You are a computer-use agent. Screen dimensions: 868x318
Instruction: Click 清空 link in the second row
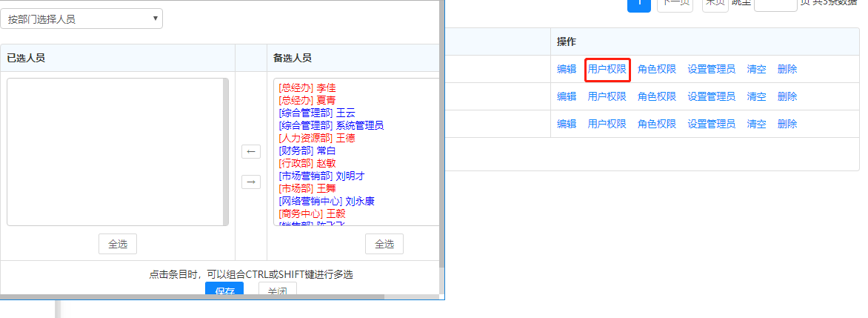click(756, 96)
